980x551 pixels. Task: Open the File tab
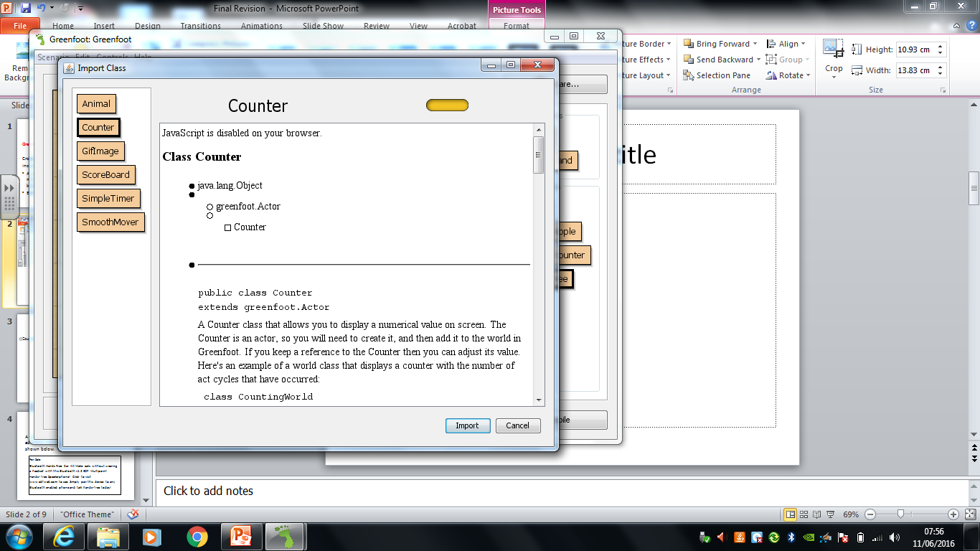click(20, 26)
